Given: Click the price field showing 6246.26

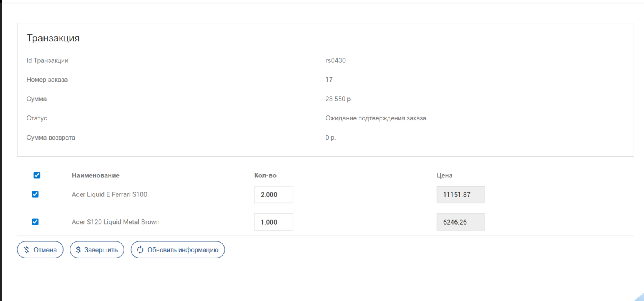Looking at the screenshot, I should (461, 222).
